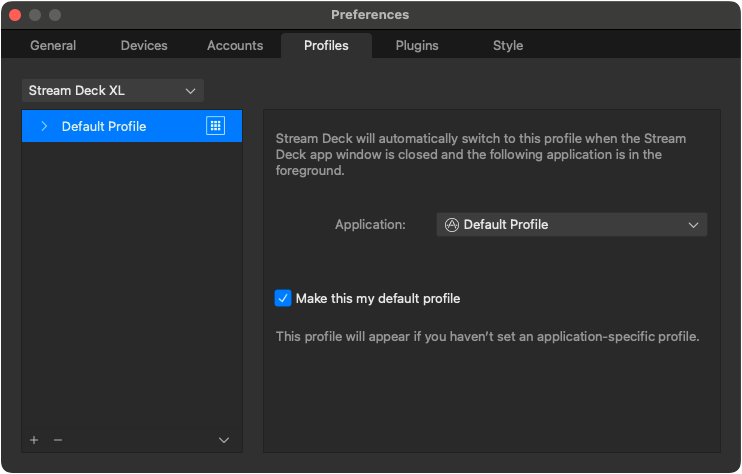
Task: Zoom the Preferences window with green button
Action: click(55, 15)
